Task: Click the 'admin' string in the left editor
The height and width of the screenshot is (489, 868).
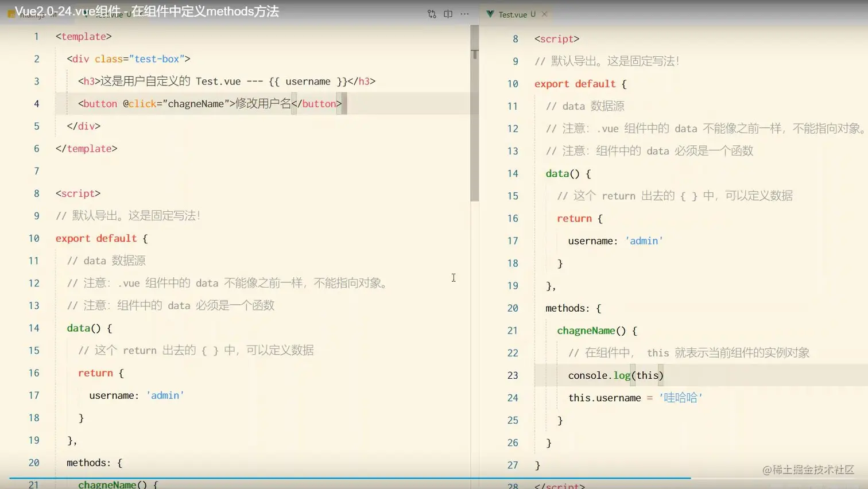Action: coord(165,395)
